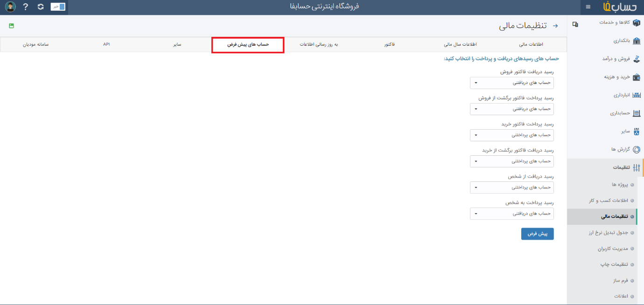Click the سایر sidebar icon

tap(637, 132)
